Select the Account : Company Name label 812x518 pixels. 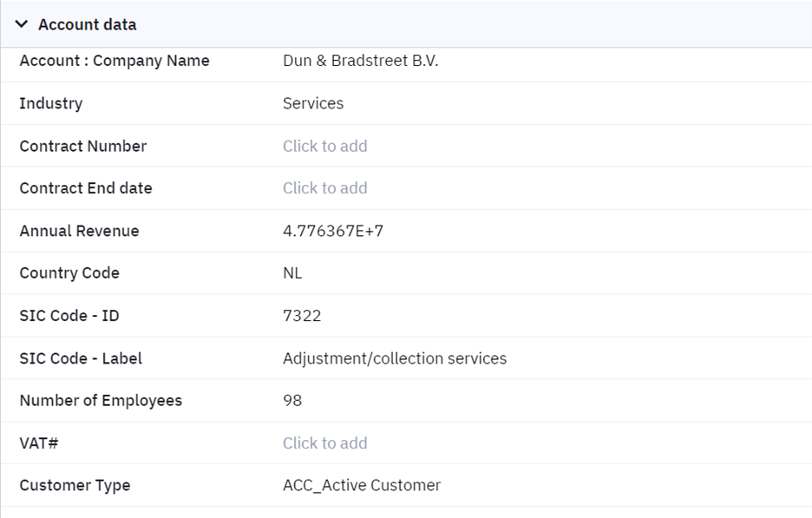[115, 61]
